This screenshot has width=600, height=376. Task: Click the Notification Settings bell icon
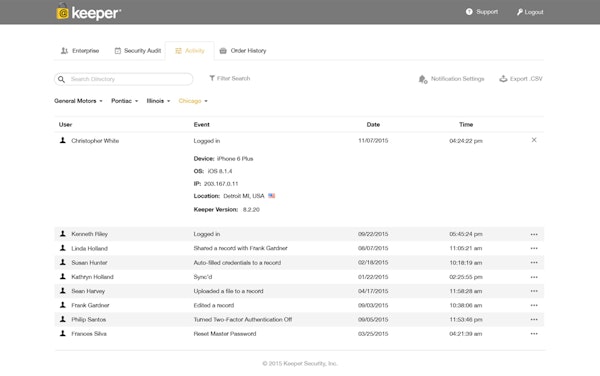tap(422, 79)
